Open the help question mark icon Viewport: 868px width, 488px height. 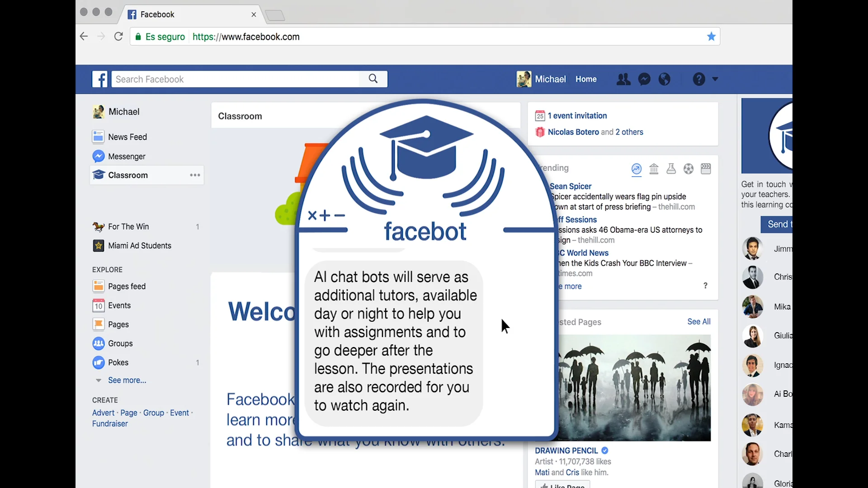699,80
